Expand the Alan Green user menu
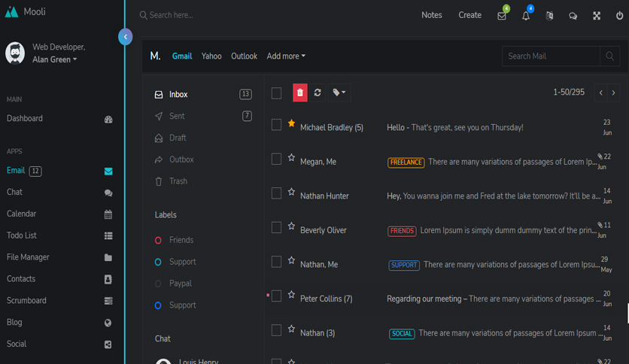Image resolution: width=629 pixels, height=364 pixels. [x=55, y=59]
